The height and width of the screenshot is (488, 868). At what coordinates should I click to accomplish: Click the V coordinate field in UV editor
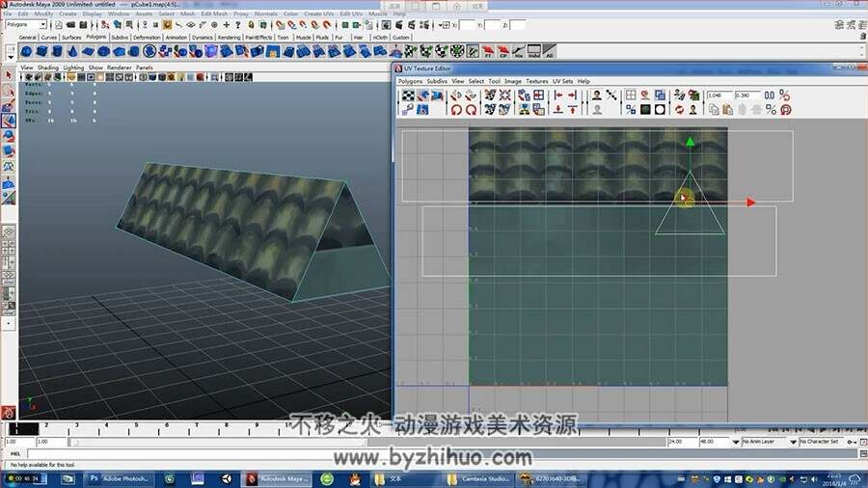[x=746, y=95]
